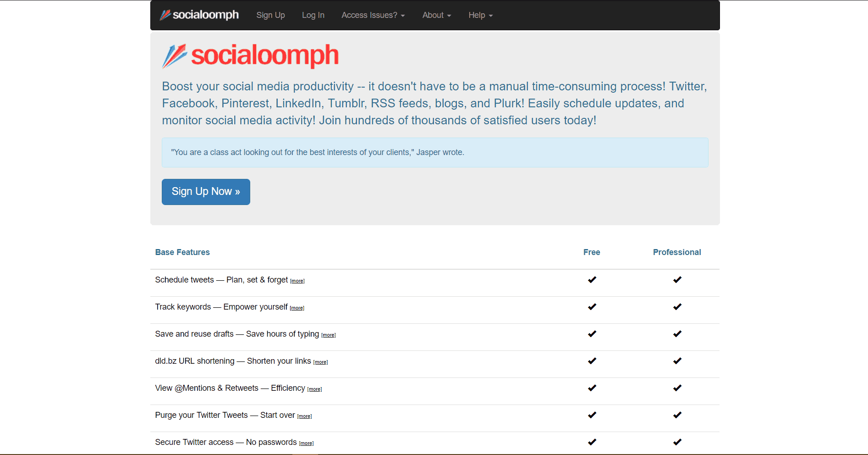Image resolution: width=868 pixels, height=455 pixels.
Task: Click the Schedule tweets feature text
Action: tap(221, 280)
